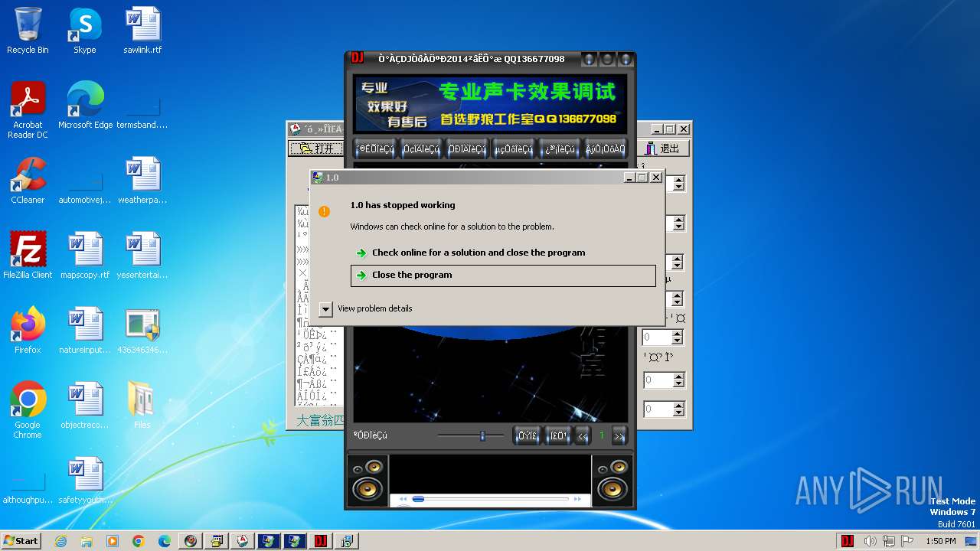This screenshot has width=980, height=551.
Task: Click the Start button
Action: 21,541
